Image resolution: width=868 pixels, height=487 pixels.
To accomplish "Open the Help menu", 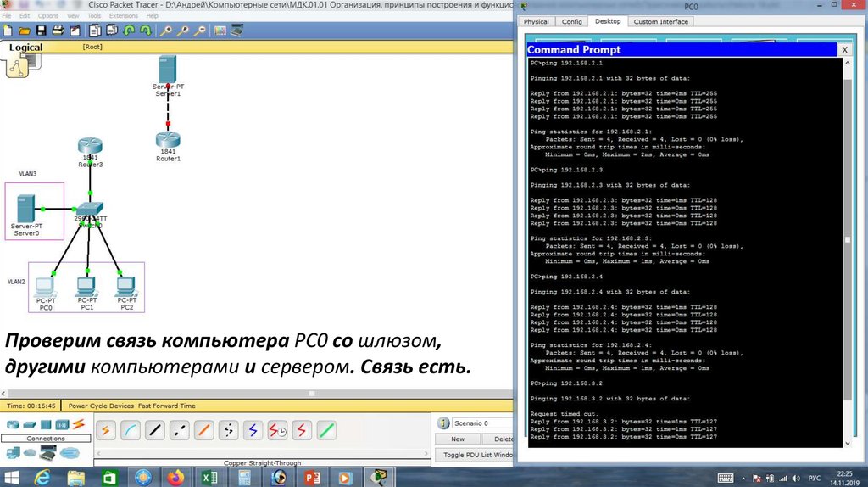I will (x=153, y=15).
